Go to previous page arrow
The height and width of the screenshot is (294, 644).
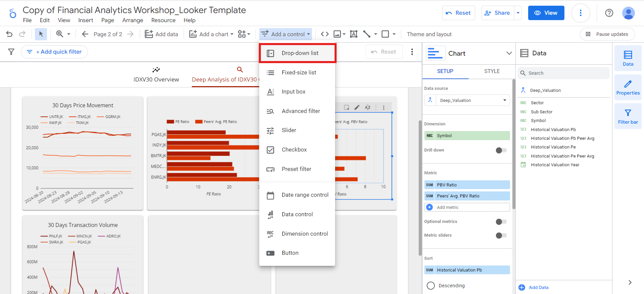[x=85, y=34]
